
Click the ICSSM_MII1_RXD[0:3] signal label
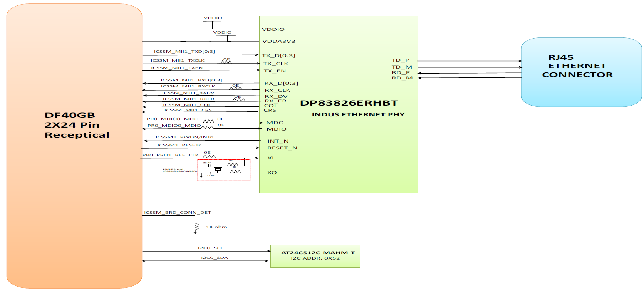(191, 80)
